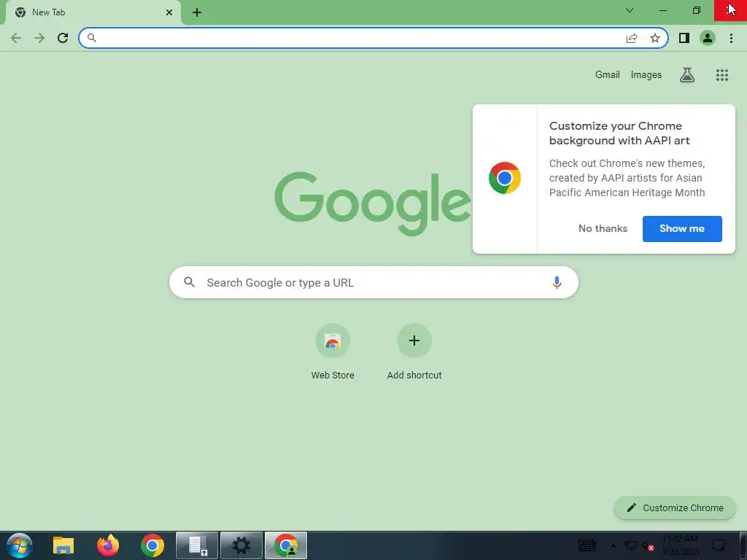This screenshot has height=560, width=747.
Task: Click the Show me button
Action: point(682,228)
